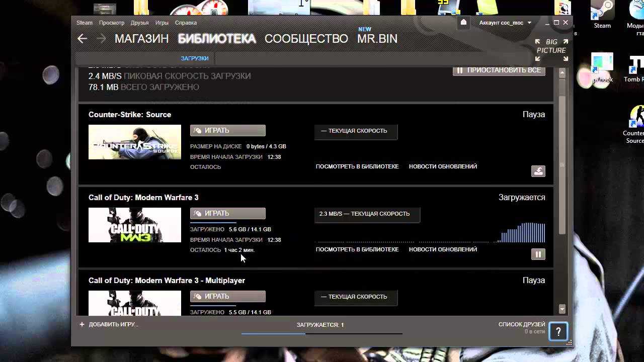Go to СООБЩЕСТВО tab
Viewport: 644px width, 362px height.
click(306, 39)
